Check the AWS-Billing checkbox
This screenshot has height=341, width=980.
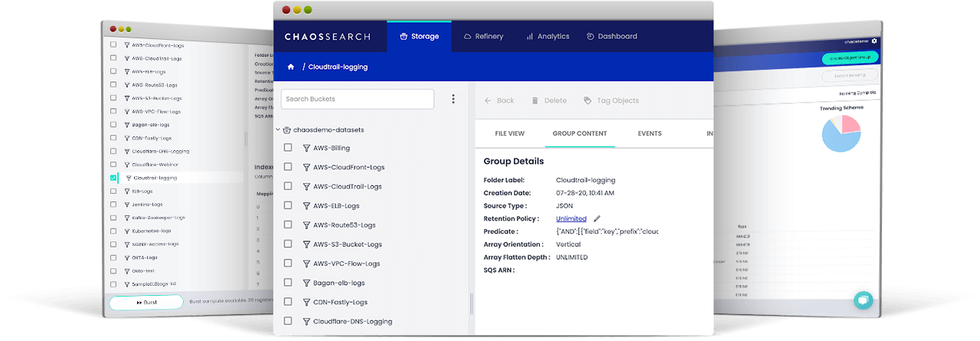288,148
